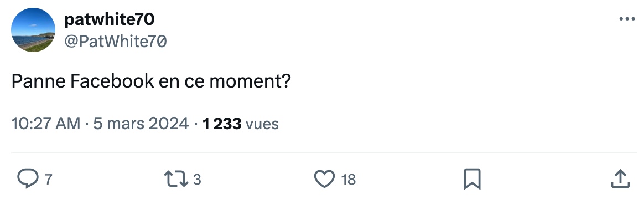Image resolution: width=644 pixels, height=204 pixels.
Task: Show the 18 likes count
Action: (x=349, y=180)
